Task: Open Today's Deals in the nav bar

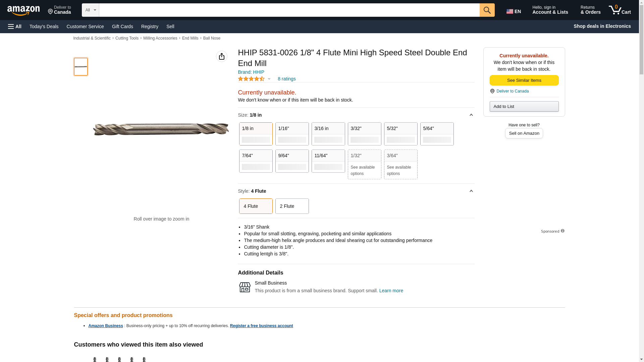Action: [44, 26]
